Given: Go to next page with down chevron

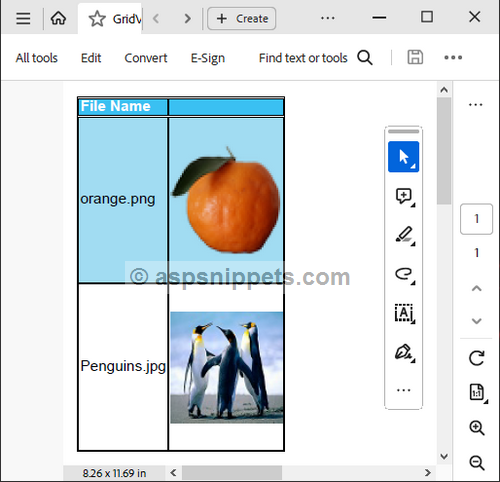Looking at the screenshot, I should [477, 321].
